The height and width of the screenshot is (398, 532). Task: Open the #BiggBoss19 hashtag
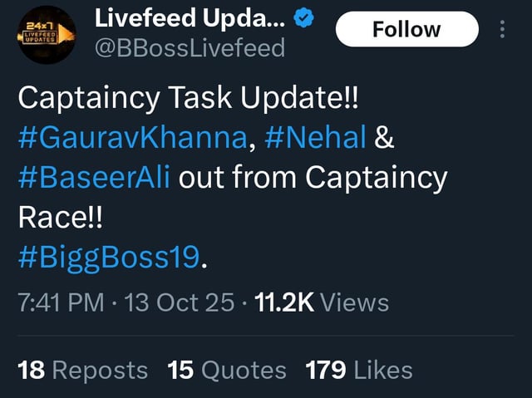click(109, 261)
